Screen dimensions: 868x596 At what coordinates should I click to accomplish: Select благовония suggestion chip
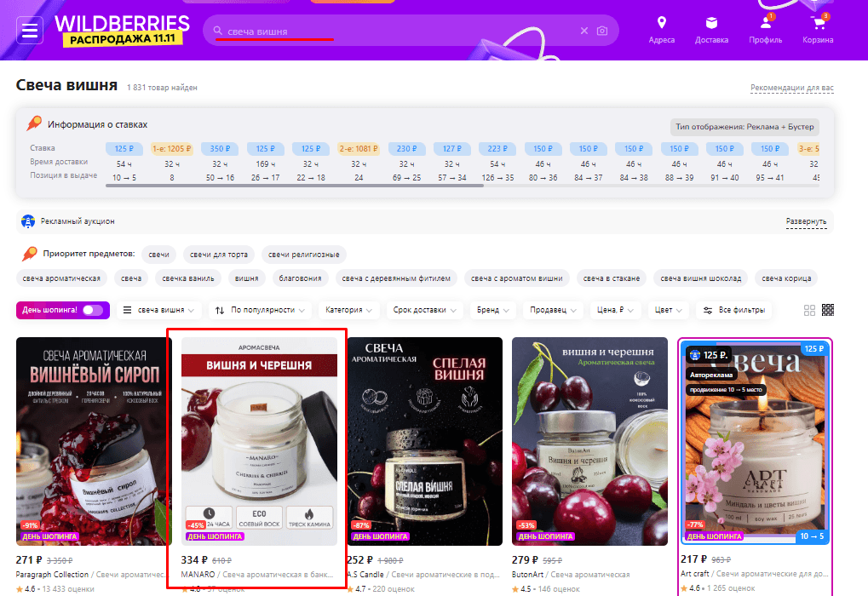300,278
